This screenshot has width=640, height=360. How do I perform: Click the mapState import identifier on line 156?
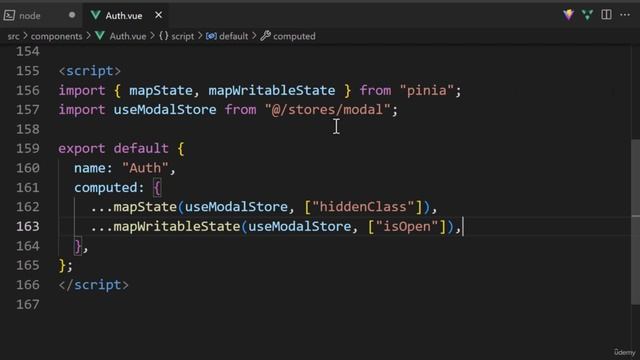161,90
